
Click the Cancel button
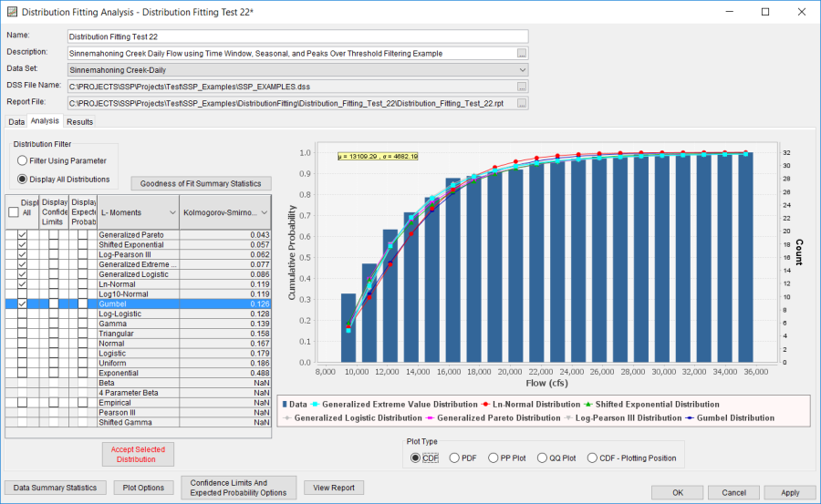[x=733, y=492]
